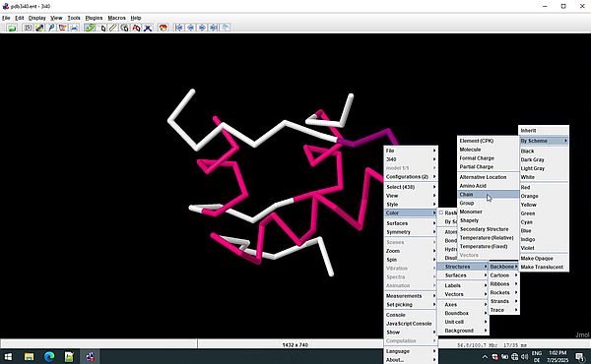The width and height of the screenshot is (591, 364).
Task: Click the last frame arrow toolbar icon
Action: coord(214,28)
